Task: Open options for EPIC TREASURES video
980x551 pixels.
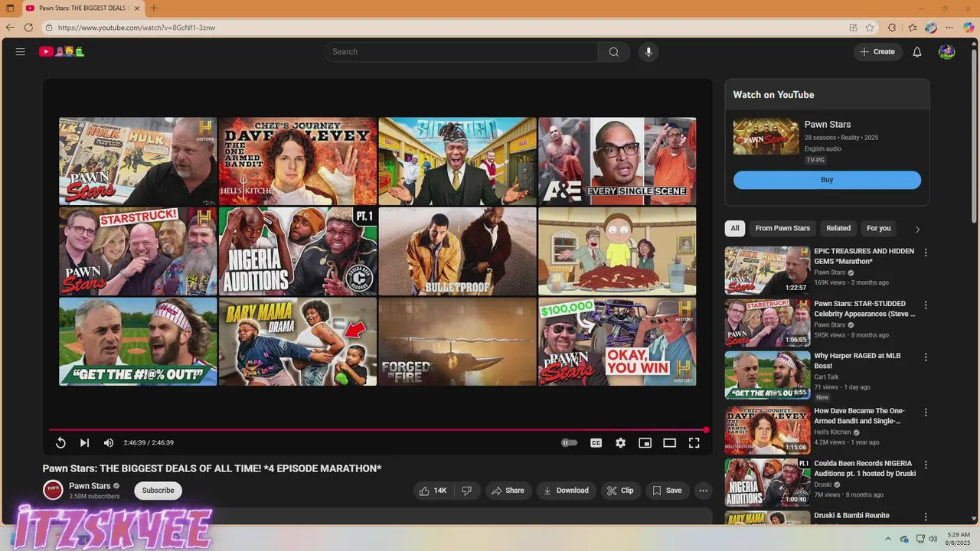Action: pos(926,253)
